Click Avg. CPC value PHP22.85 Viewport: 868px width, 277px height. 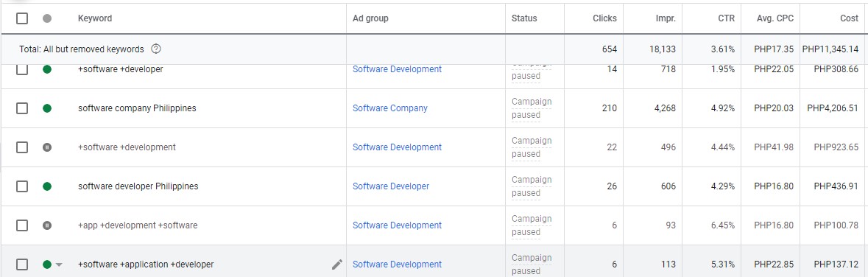pos(774,264)
